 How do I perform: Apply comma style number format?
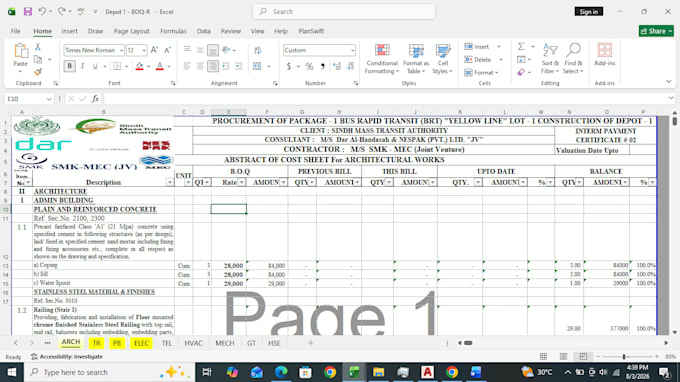(322, 66)
